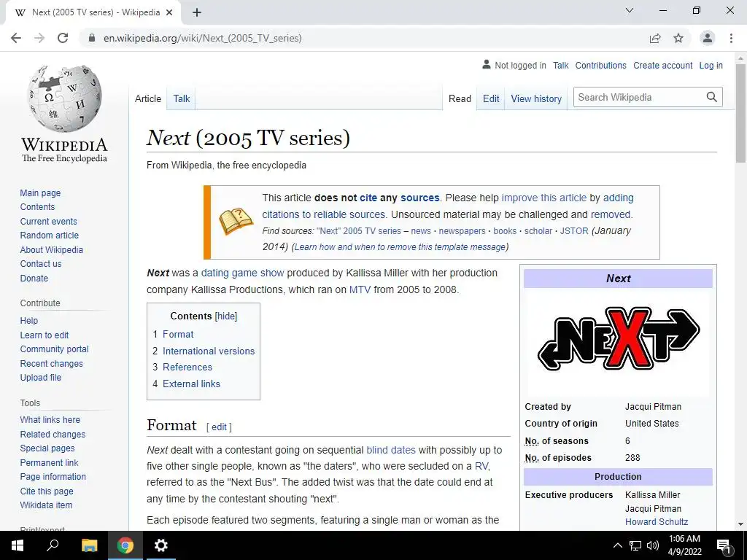Open What links here tool

pyautogui.click(x=50, y=419)
